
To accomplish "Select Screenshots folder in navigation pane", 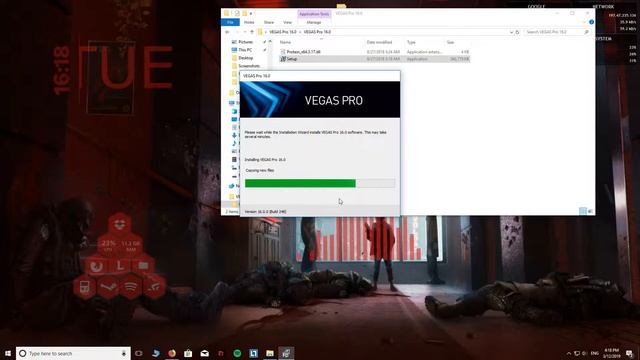I will pyautogui.click(x=249, y=66).
